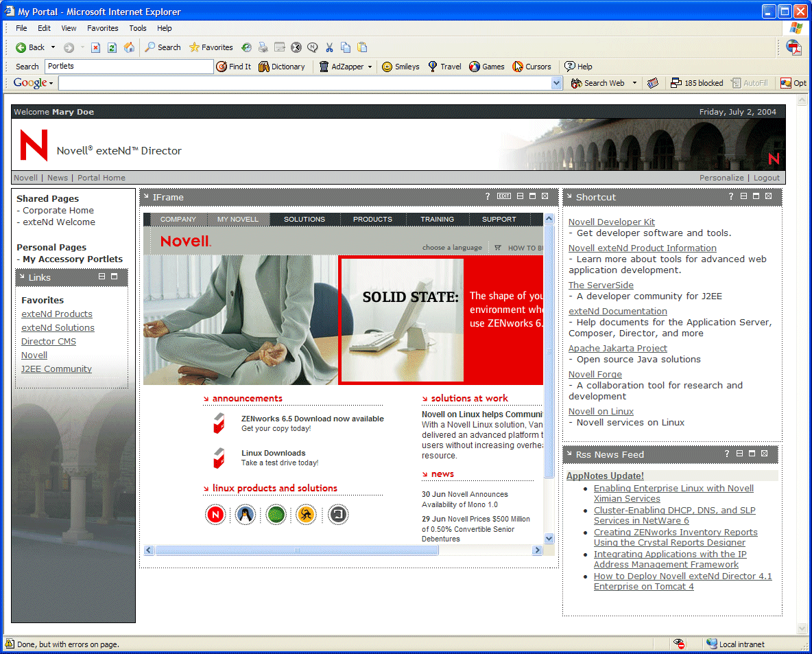The width and height of the screenshot is (812, 654).
Task: Click the Print icon in toolbar
Action: 263,47
